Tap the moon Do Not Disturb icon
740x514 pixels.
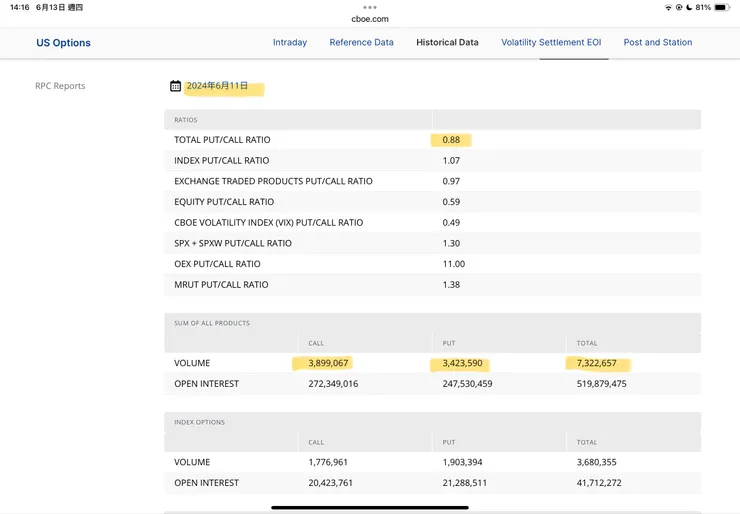pos(689,7)
